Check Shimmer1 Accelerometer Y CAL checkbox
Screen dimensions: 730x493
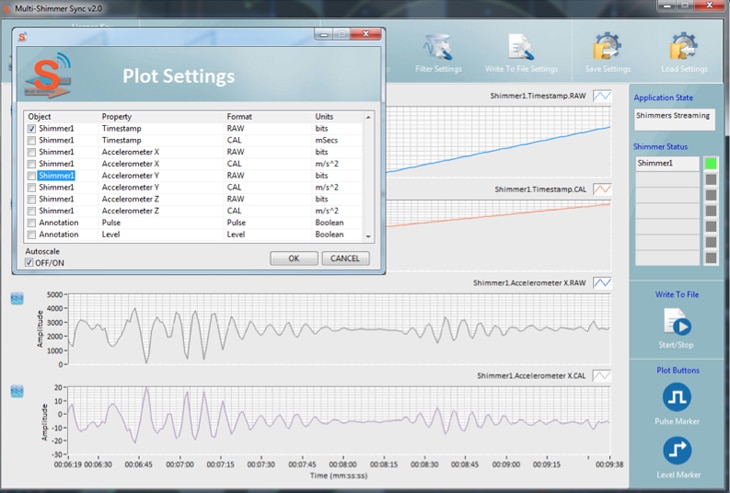pos(31,188)
